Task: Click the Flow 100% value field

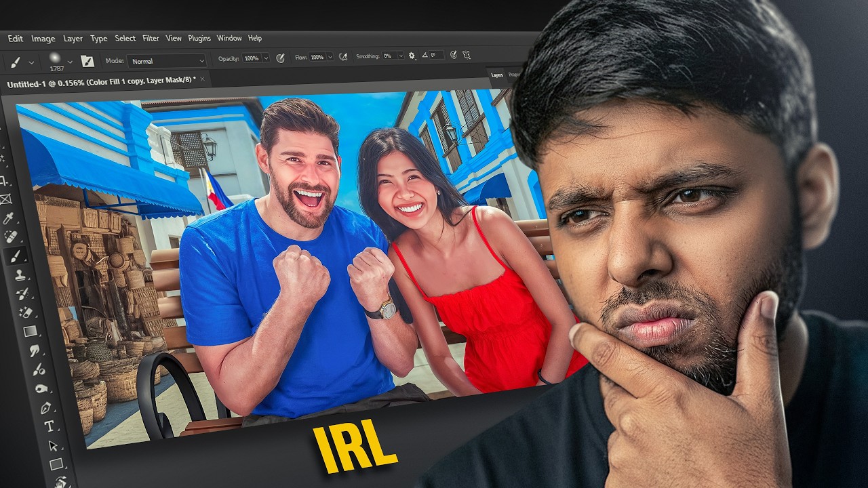Action: (x=317, y=58)
